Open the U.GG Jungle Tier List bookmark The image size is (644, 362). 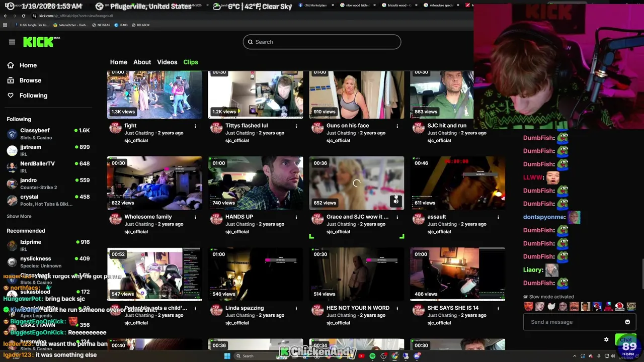[x=32, y=25]
